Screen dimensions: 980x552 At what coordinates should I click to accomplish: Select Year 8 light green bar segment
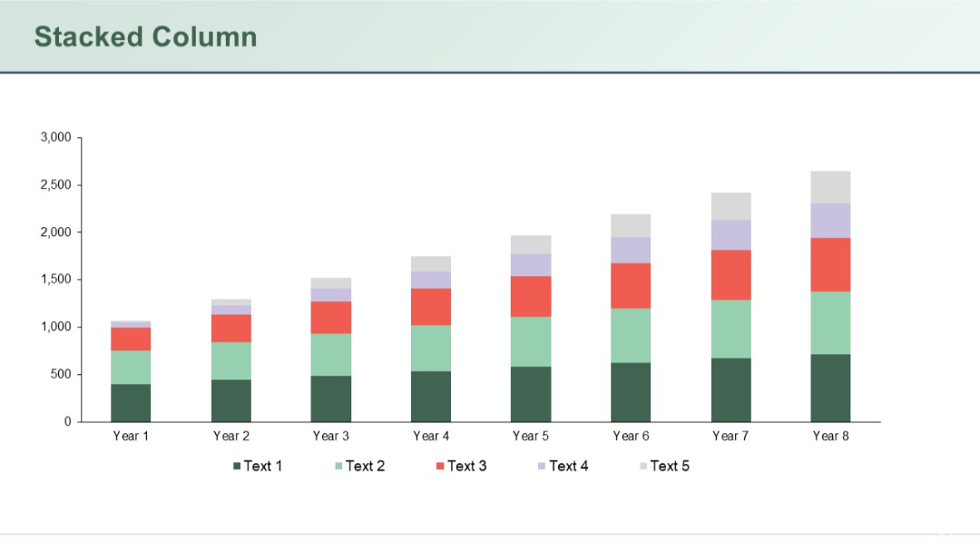pyautogui.click(x=830, y=323)
